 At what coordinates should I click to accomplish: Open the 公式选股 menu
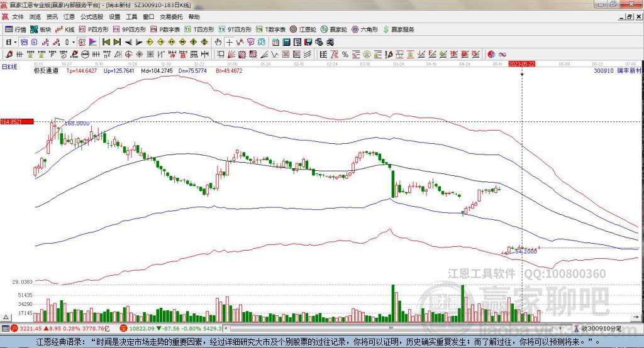[x=92, y=17]
